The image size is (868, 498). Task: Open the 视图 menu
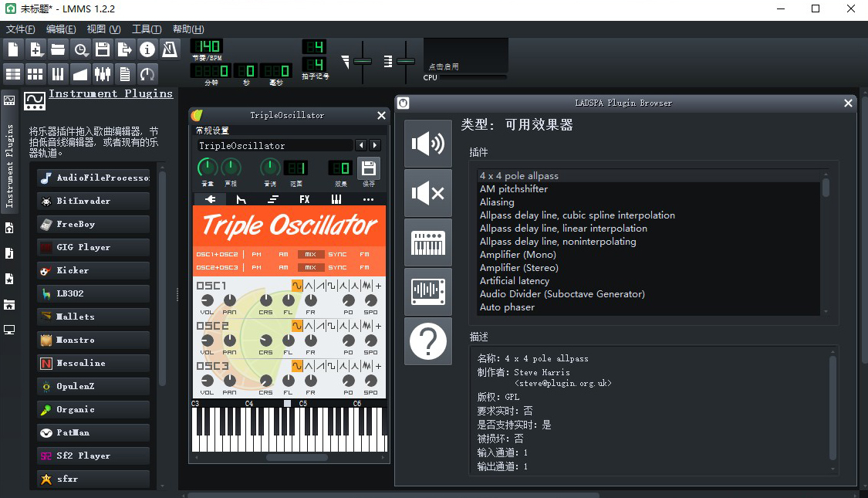click(103, 29)
